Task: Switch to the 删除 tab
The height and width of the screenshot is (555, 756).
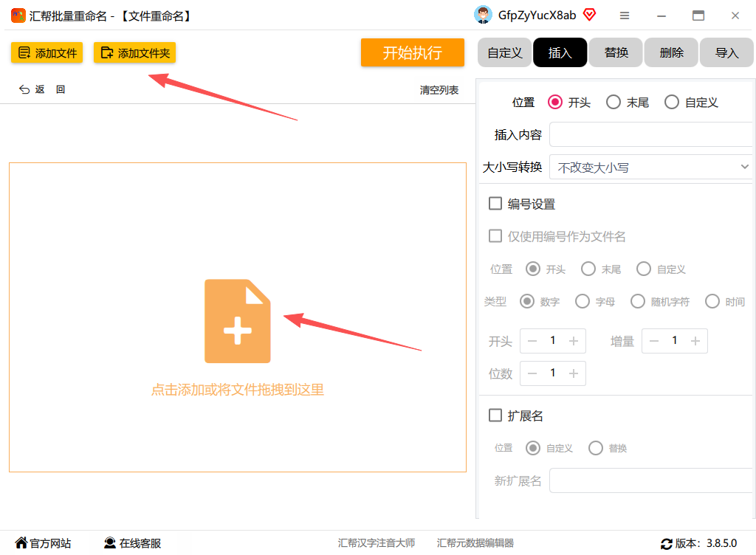Action: click(671, 52)
